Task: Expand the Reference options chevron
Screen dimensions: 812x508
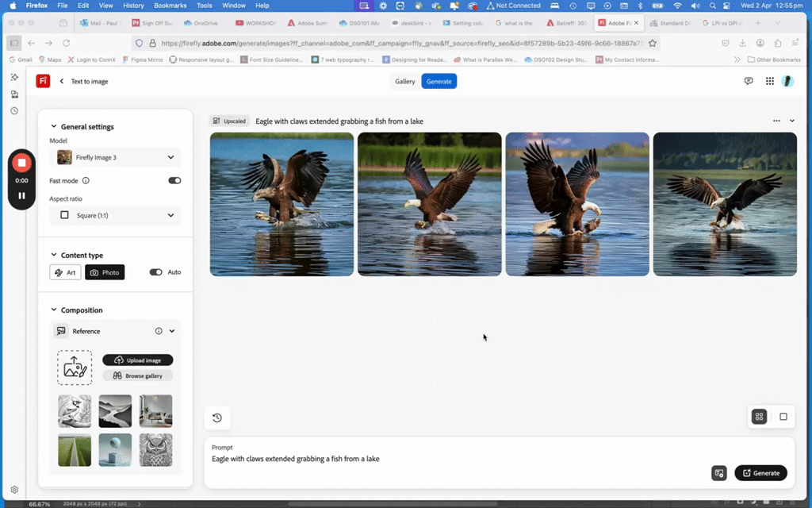Action: point(172,331)
